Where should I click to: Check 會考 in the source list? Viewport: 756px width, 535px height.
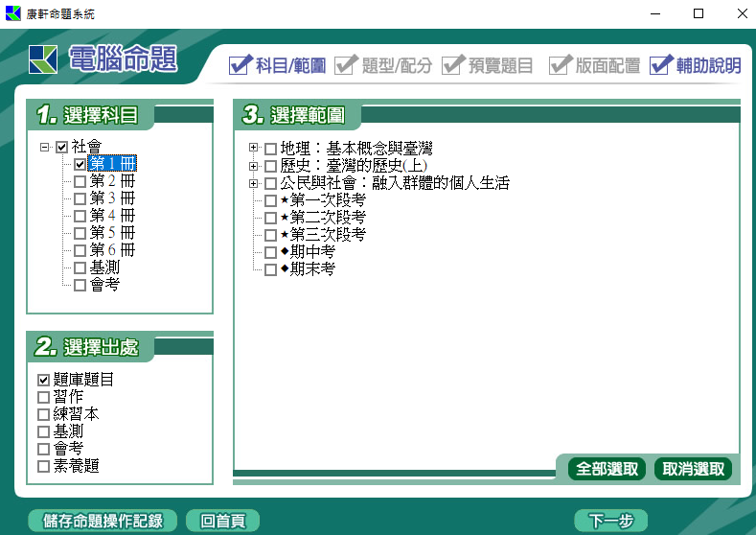coord(43,449)
